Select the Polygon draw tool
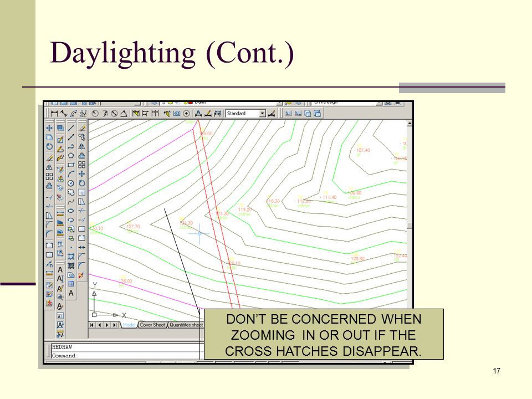Image resolution: width=532 pixels, height=399 pixels. pyautogui.click(x=71, y=155)
